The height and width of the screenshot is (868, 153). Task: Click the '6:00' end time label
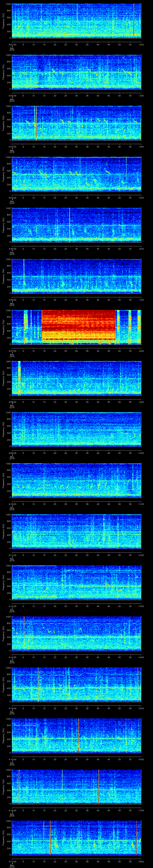141,249
